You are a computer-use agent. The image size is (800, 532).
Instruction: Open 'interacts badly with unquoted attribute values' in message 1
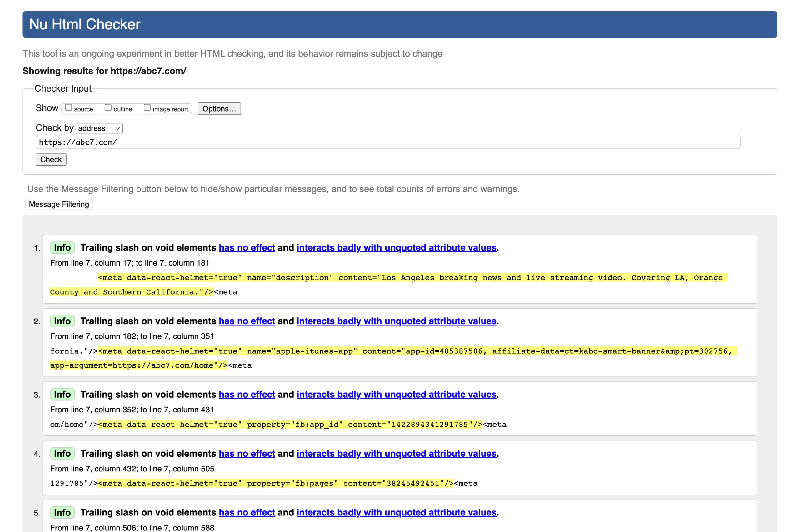tap(396, 248)
